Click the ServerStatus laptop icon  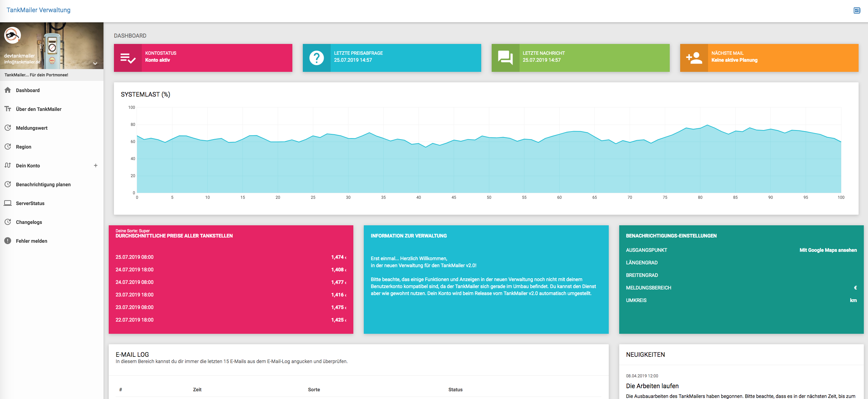(x=8, y=203)
